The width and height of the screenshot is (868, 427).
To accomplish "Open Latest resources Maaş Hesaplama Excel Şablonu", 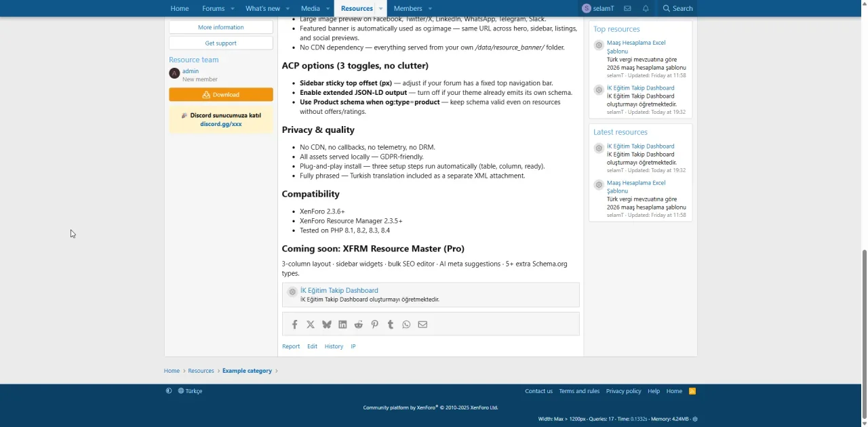I will (636, 187).
